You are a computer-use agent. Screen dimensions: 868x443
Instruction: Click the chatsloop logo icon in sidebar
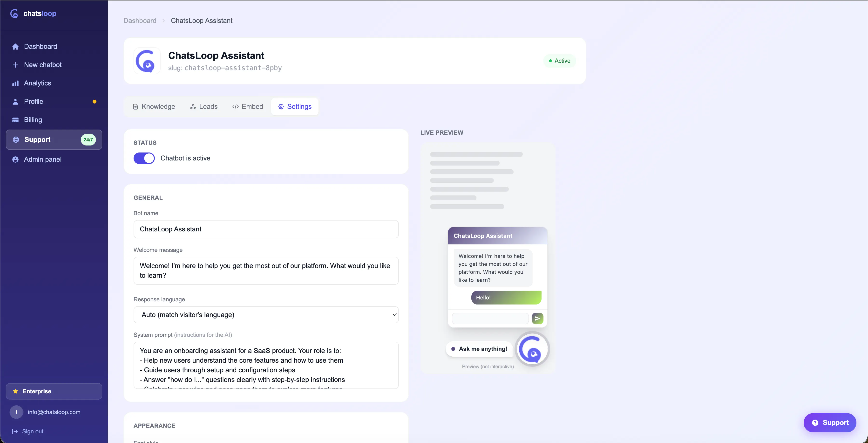pos(14,14)
